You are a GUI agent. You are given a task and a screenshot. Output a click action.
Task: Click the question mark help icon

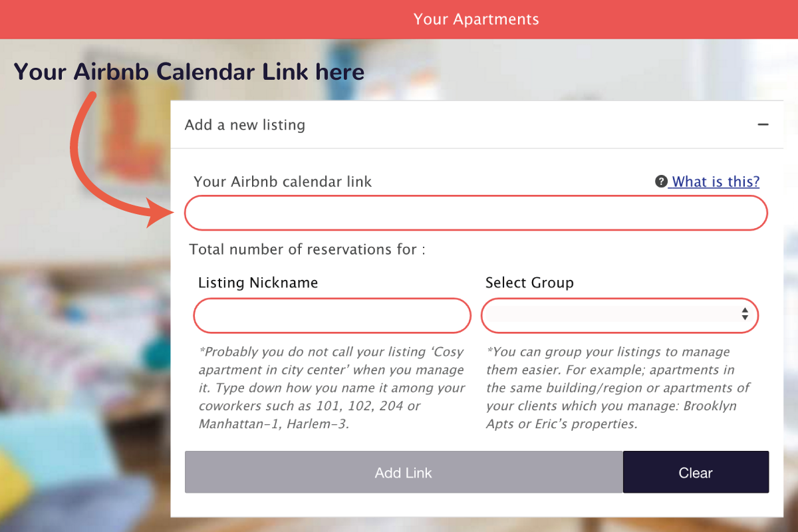click(x=661, y=182)
